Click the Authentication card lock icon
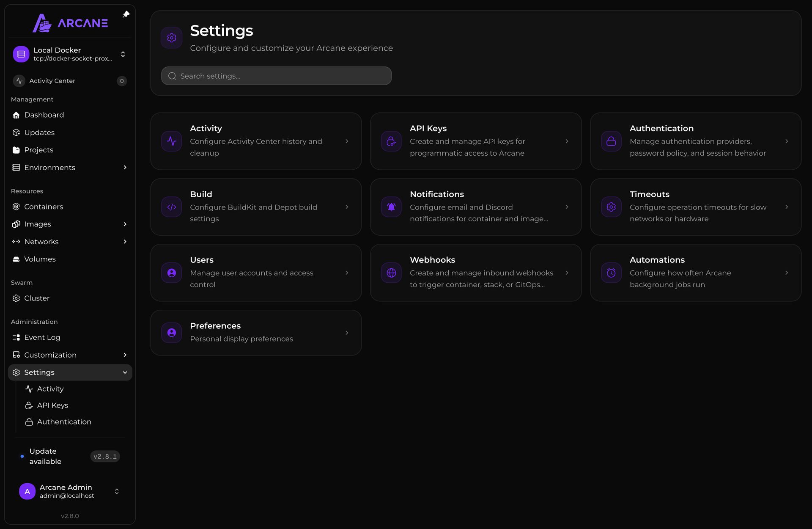The height and width of the screenshot is (529, 812). pos(611,141)
